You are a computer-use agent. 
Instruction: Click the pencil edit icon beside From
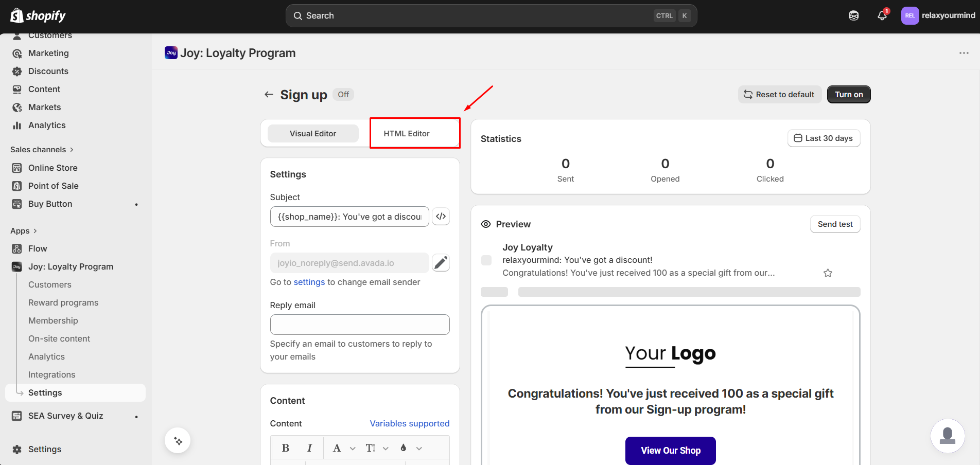[441, 263]
